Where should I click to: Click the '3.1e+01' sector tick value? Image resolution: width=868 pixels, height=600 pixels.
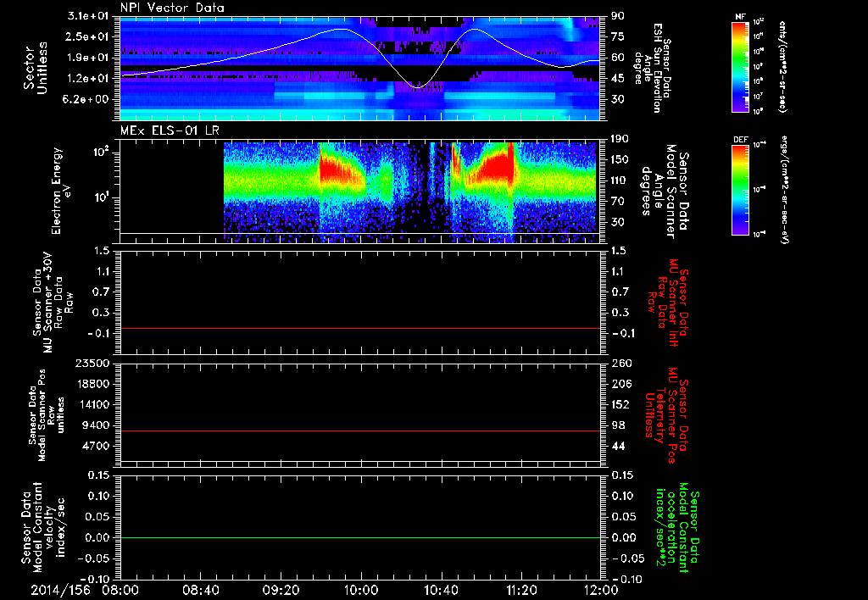click(x=88, y=16)
